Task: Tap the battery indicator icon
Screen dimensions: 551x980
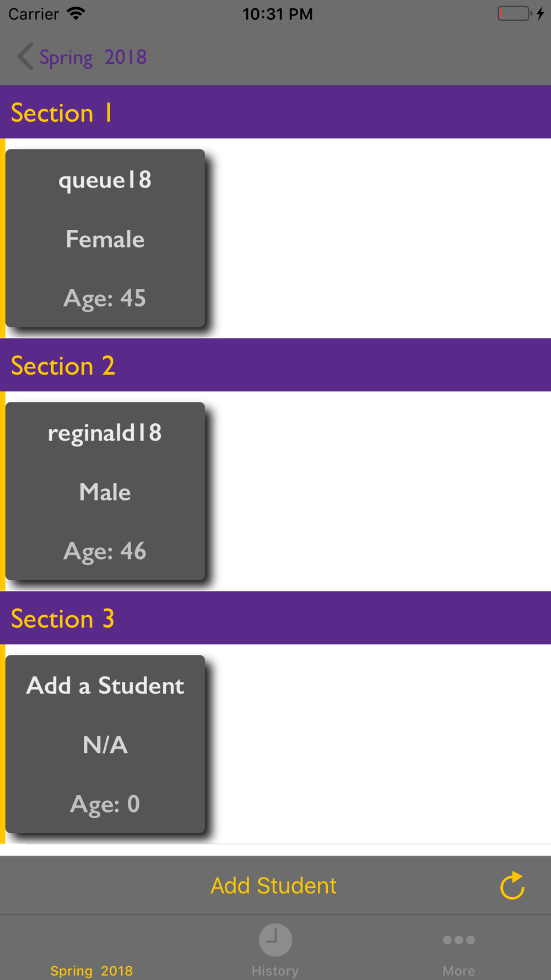Action: click(x=521, y=13)
